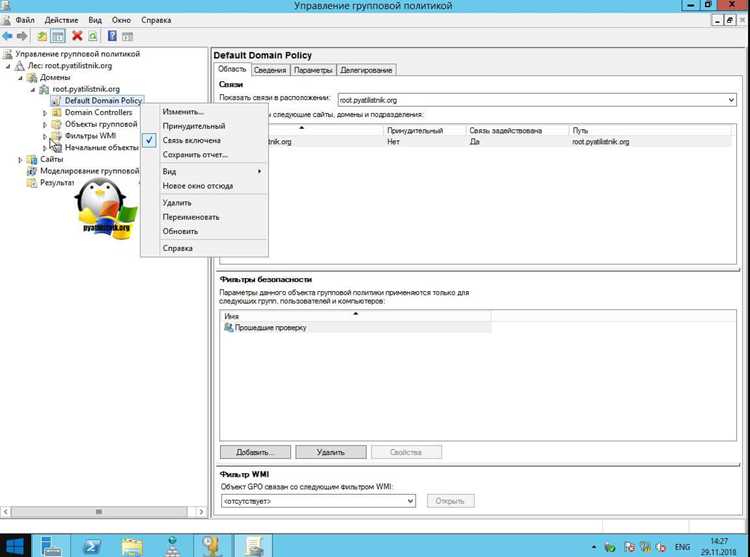Select 'Прошедшие проверку' in the security filter list
This screenshot has width=750, height=557.
coord(270,328)
